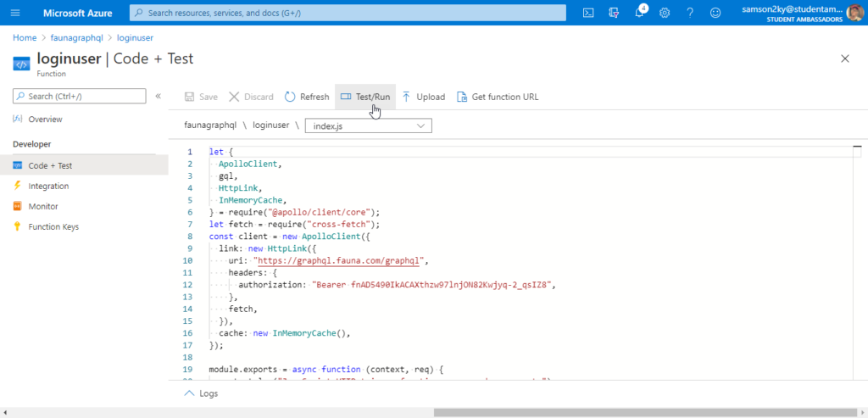The height and width of the screenshot is (418, 868).
Task: Open portal settings gear
Action: click(x=665, y=13)
